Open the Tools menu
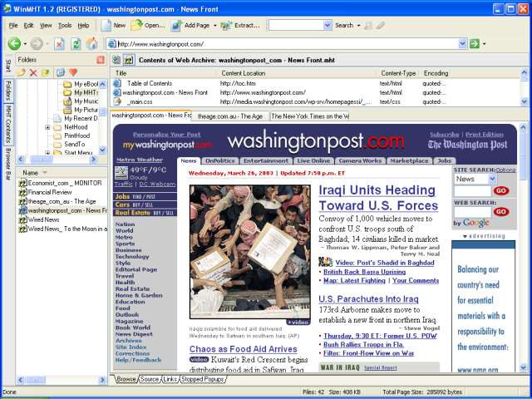The width and height of the screenshot is (532, 399). pos(64,25)
